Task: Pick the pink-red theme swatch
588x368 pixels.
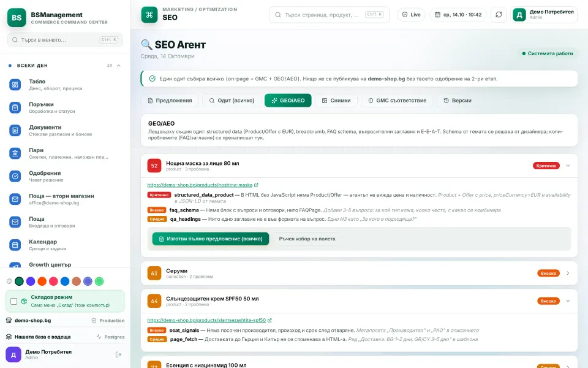Action: click(54, 282)
